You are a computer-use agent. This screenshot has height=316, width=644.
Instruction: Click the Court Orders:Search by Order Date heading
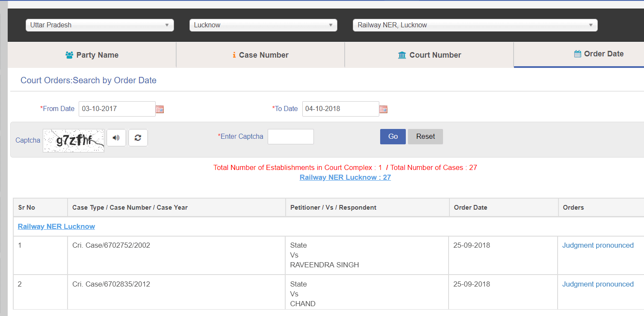tap(89, 80)
